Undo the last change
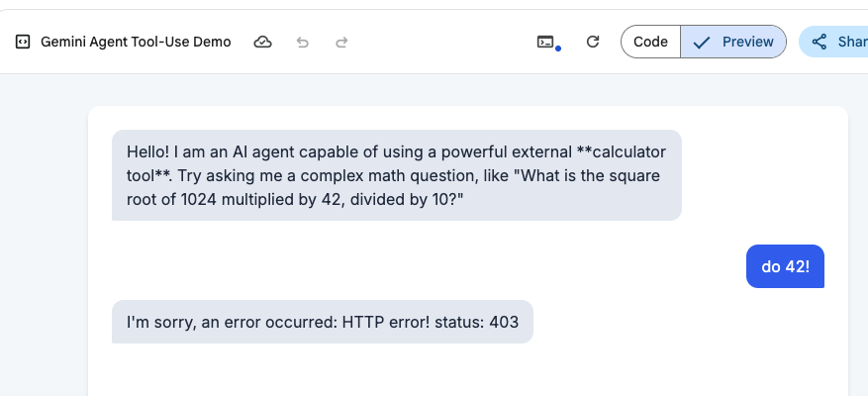 (x=303, y=43)
